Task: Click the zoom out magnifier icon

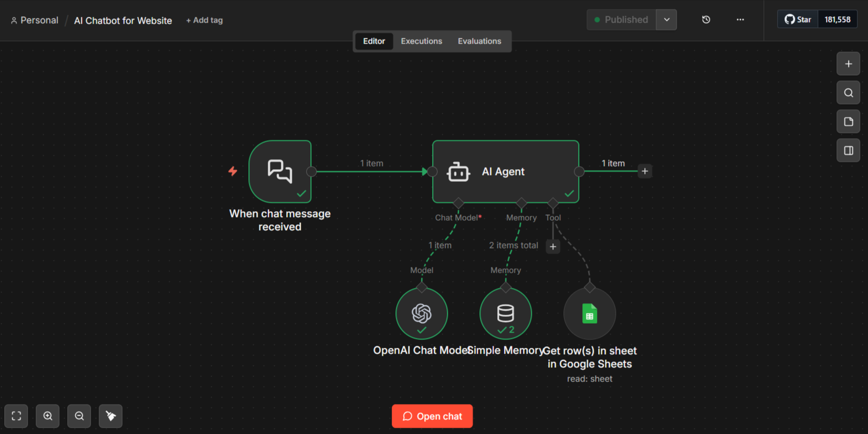Action: point(79,416)
